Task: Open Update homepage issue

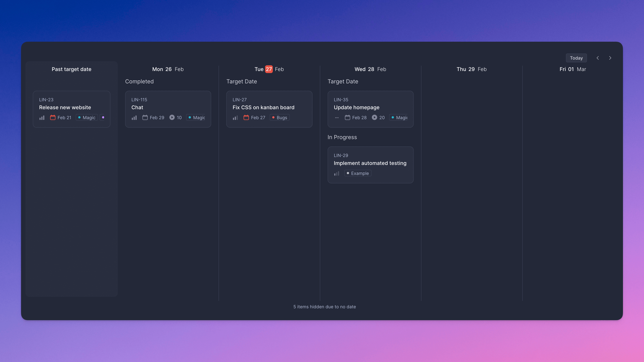Action: (x=356, y=107)
